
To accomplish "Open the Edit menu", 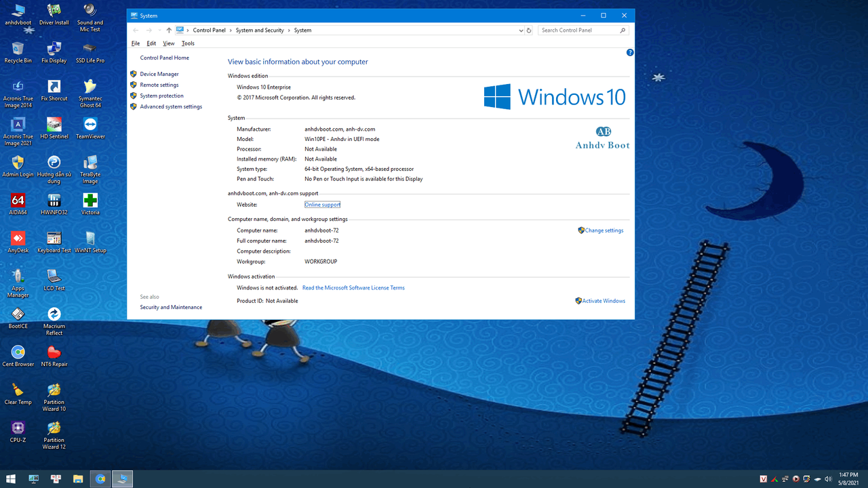I will [x=151, y=43].
